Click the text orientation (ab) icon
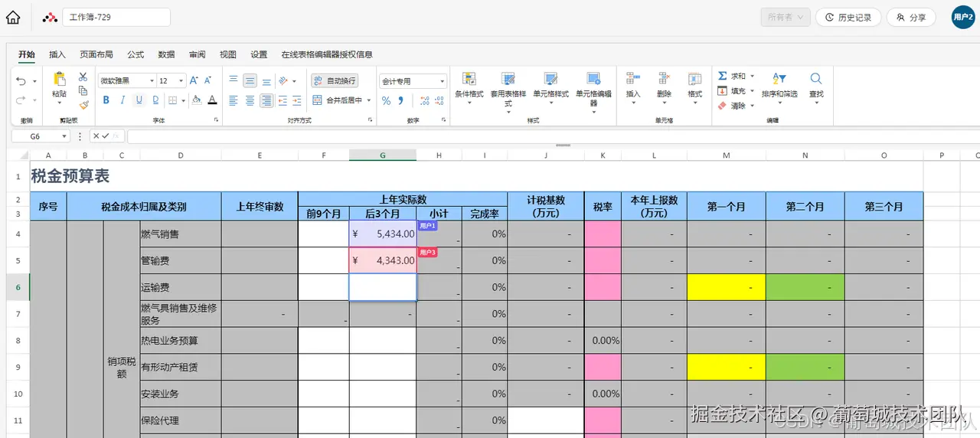The height and width of the screenshot is (438, 980). click(283, 80)
